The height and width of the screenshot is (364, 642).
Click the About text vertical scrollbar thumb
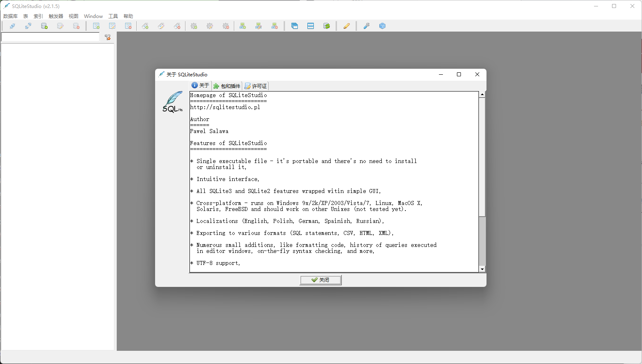click(482, 157)
